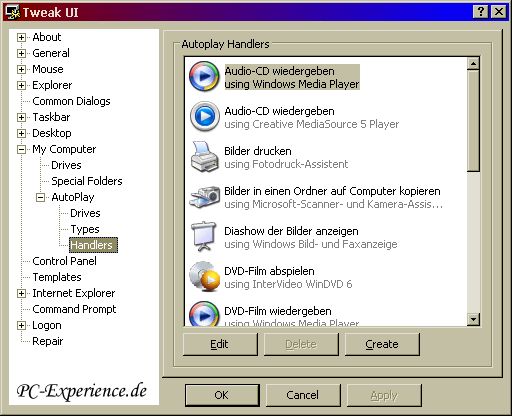Select the Logon label in the tree

(47, 325)
